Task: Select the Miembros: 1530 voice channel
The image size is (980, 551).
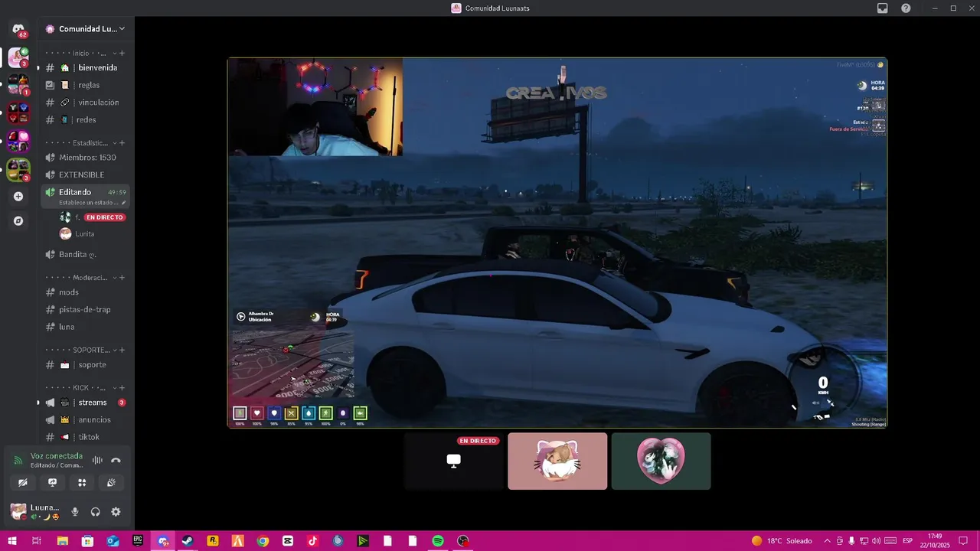Action: tap(86, 158)
